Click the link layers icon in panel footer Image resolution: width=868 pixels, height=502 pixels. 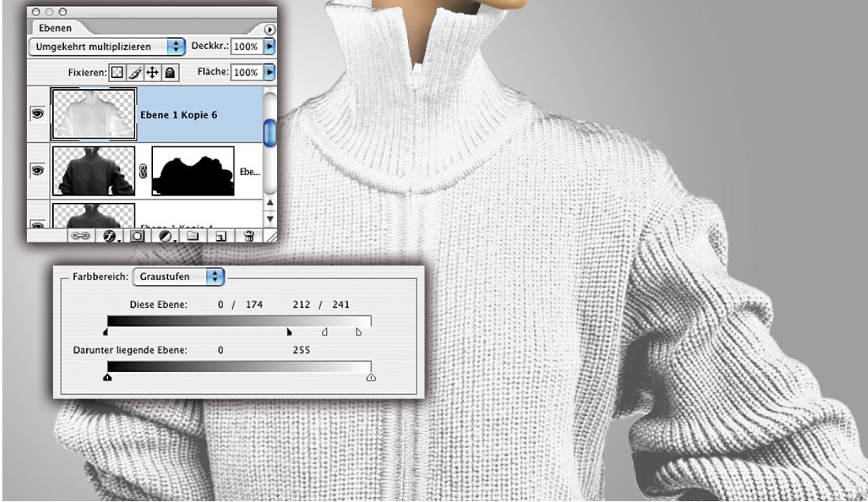80,235
